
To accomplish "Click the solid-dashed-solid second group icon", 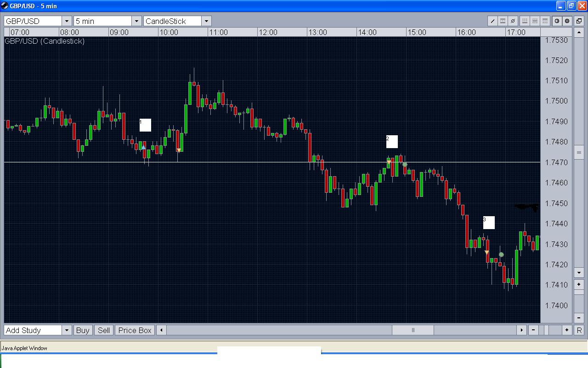I will click(x=535, y=21).
